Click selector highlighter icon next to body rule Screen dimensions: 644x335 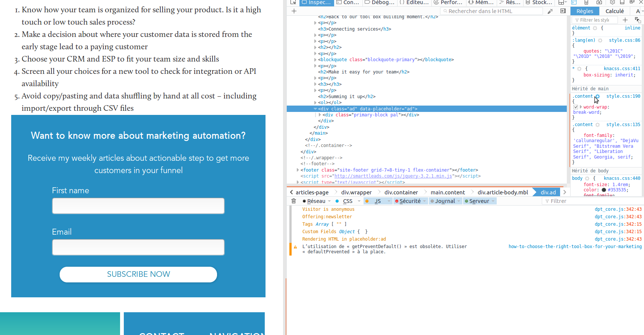pyautogui.click(x=587, y=178)
